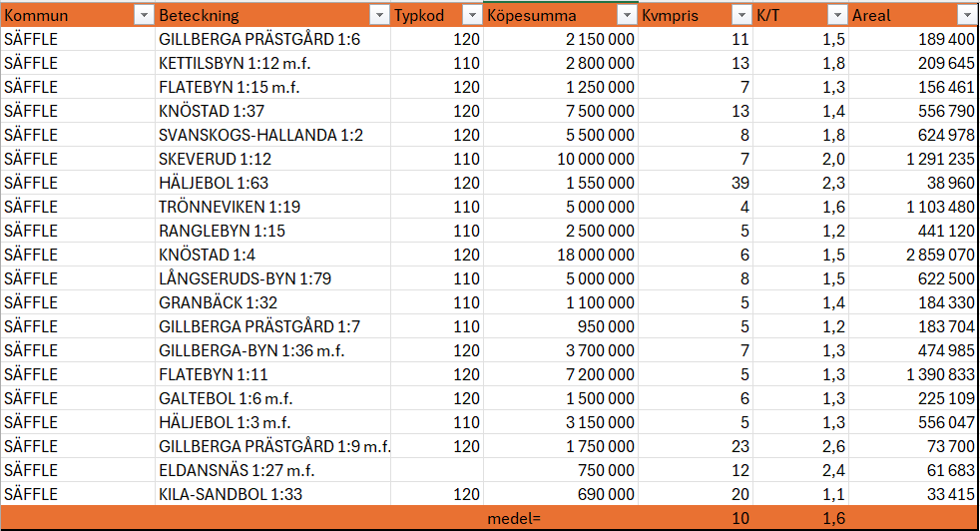Image resolution: width=980 pixels, height=531 pixels.
Task: Select Areal value 33 415 cell
Action: coord(913,494)
